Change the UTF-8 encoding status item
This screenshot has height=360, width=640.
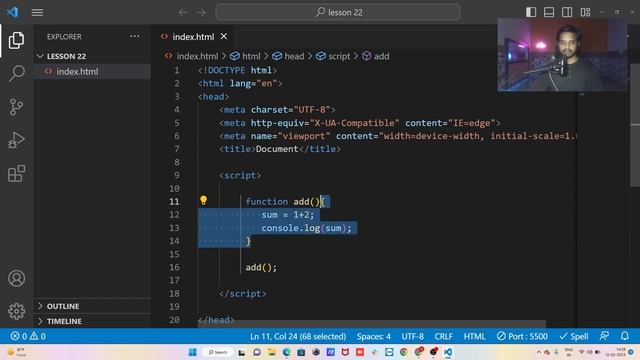tap(412, 336)
